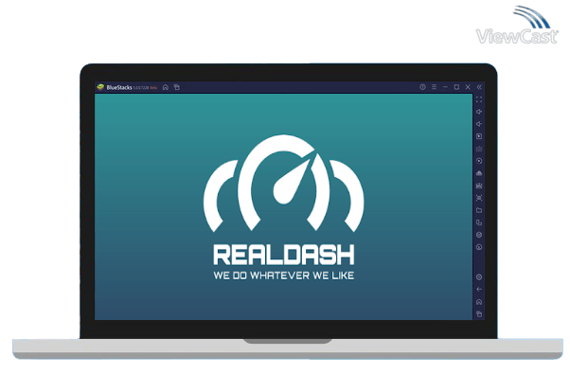570x392 pixels.
Task: Click the Recents icon at sidebar bottom
Action: coord(479,313)
